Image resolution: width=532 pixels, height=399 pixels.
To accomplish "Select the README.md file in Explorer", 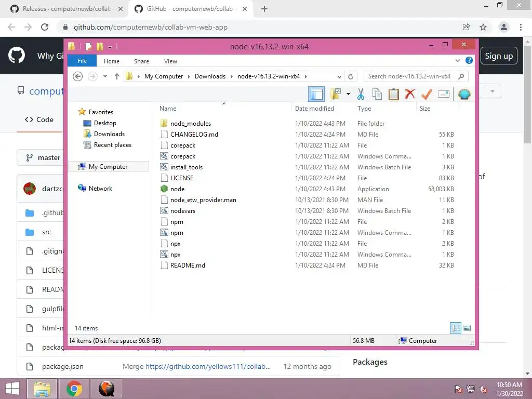I will coord(188,265).
